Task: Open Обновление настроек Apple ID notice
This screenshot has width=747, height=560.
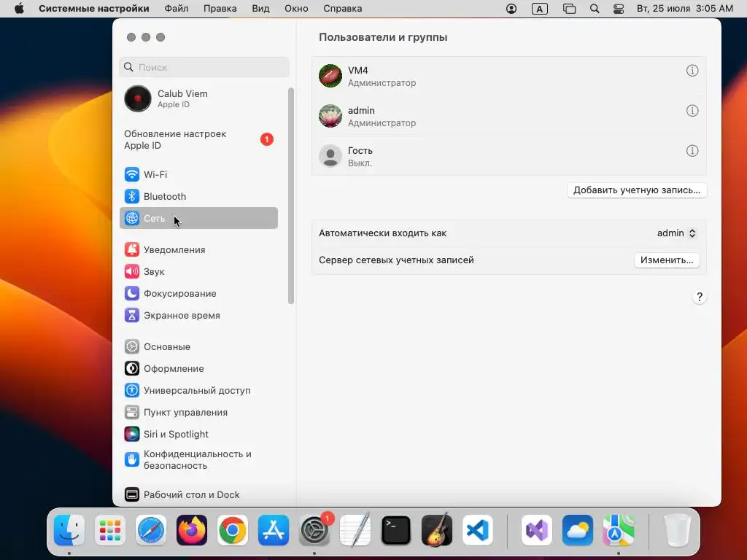Action: 198,139
